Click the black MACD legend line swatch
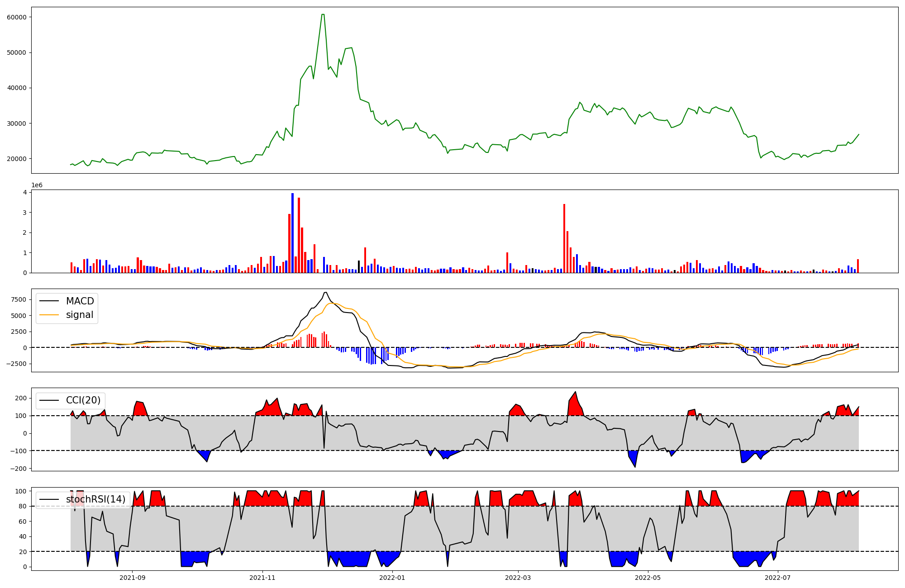 [x=49, y=301]
